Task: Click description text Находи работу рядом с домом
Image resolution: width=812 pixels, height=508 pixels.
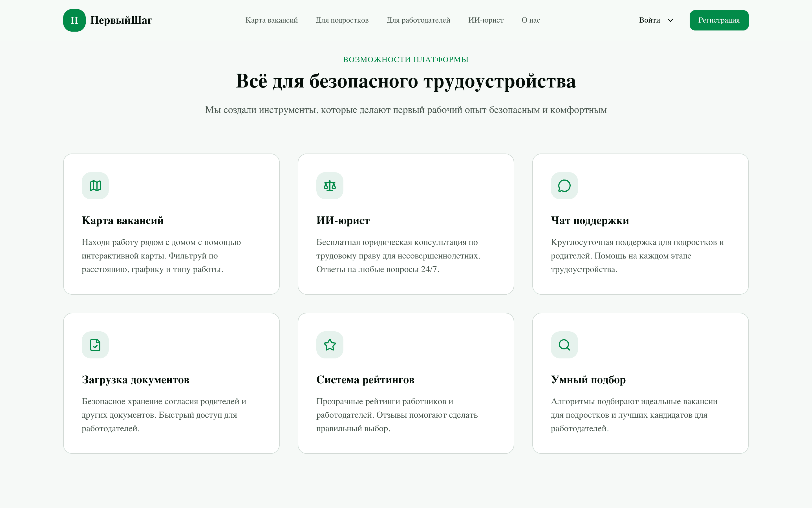Action: 161,256
